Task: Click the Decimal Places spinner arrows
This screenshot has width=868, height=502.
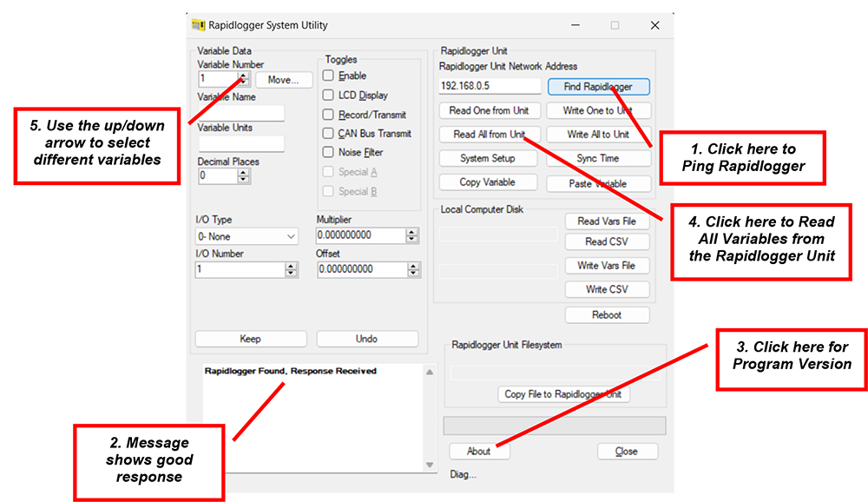Action: pos(244,176)
